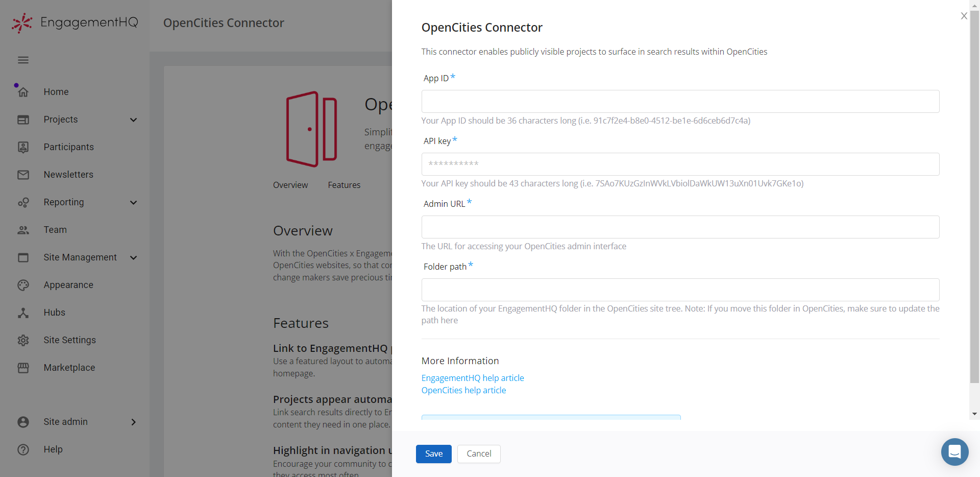The width and height of the screenshot is (980, 477).
Task: Open the hamburger navigation menu
Action: pyautogui.click(x=22, y=60)
